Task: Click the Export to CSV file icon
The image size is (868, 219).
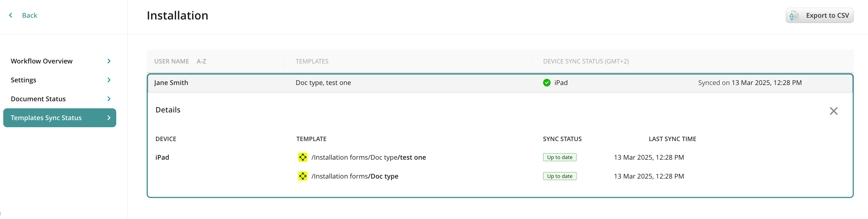Action: point(794,16)
